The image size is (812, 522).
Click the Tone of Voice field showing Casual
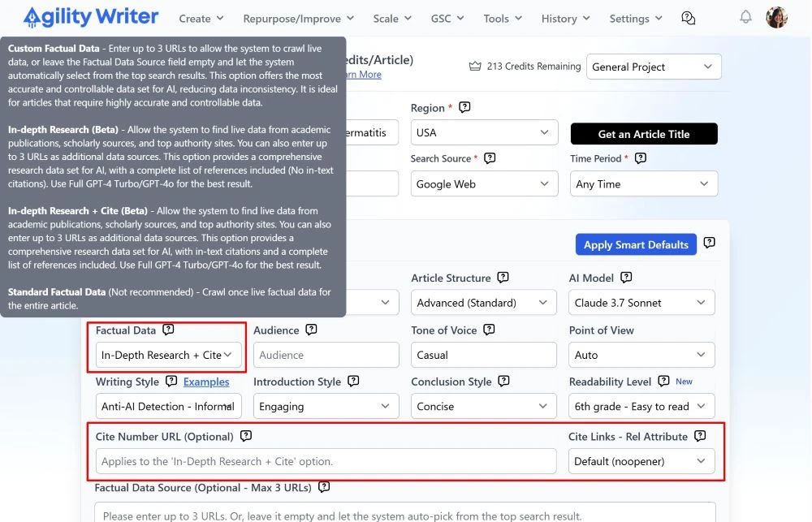pyautogui.click(x=484, y=355)
